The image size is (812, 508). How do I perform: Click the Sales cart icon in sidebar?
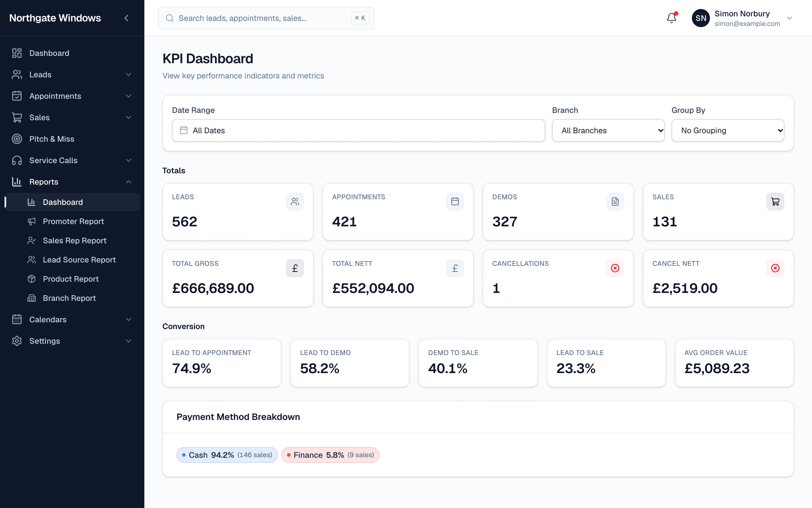[x=17, y=118]
